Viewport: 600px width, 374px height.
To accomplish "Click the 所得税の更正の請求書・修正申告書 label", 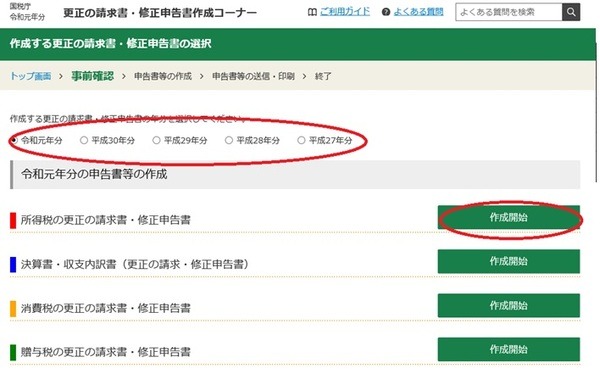I will (106, 220).
